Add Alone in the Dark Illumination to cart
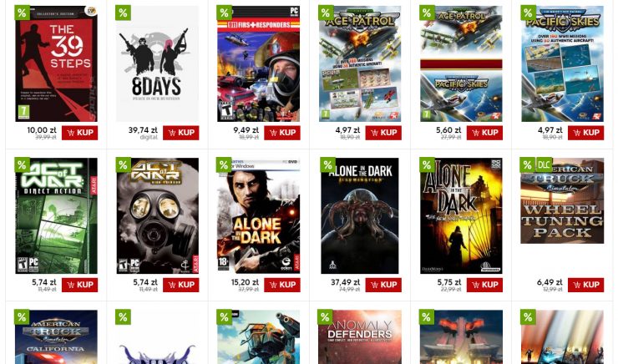Viewport: 618px width, 364px height. click(383, 285)
